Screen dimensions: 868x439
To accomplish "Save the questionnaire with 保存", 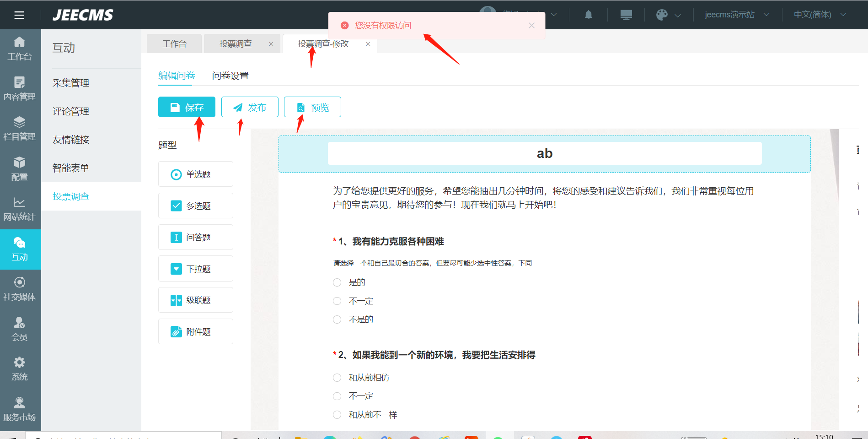I will [x=187, y=107].
